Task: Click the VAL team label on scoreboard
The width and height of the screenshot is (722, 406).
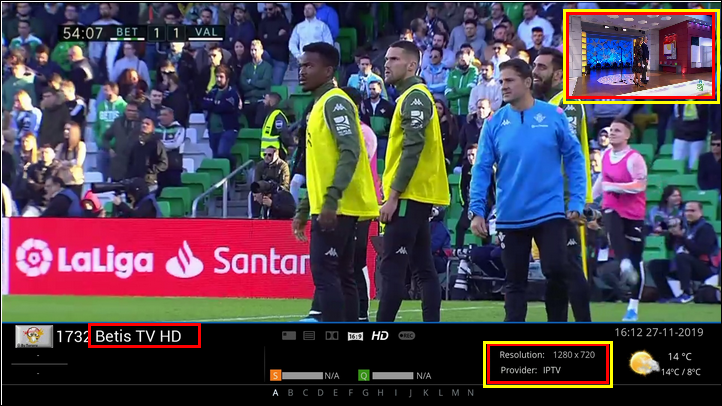Action: (206, 32)
